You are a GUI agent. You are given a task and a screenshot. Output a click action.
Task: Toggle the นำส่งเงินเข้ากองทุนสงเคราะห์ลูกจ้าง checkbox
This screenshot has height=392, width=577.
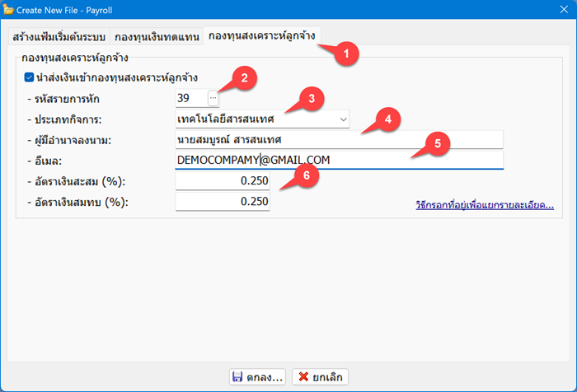(x=30, y=77)
